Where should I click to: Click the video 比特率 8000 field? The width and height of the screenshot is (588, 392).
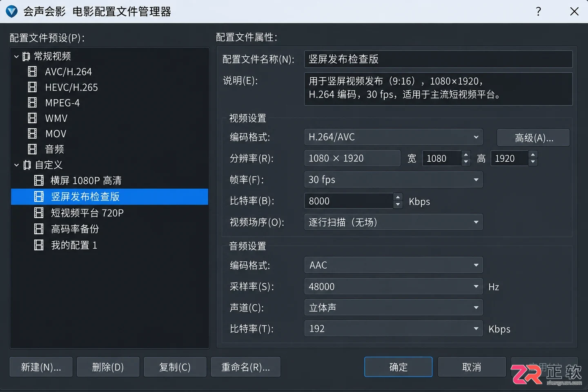(349, 201)
